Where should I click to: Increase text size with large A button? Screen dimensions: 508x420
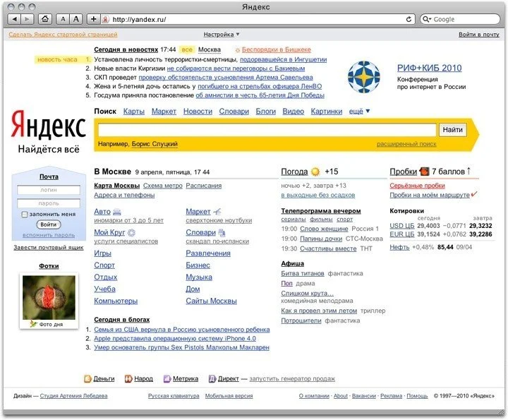point(76,19)
